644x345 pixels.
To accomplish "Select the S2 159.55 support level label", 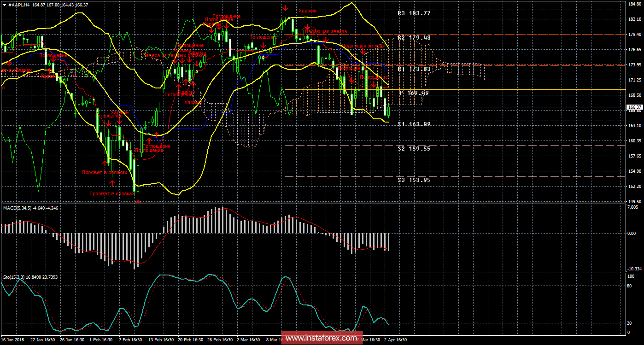I will point(414,148).
